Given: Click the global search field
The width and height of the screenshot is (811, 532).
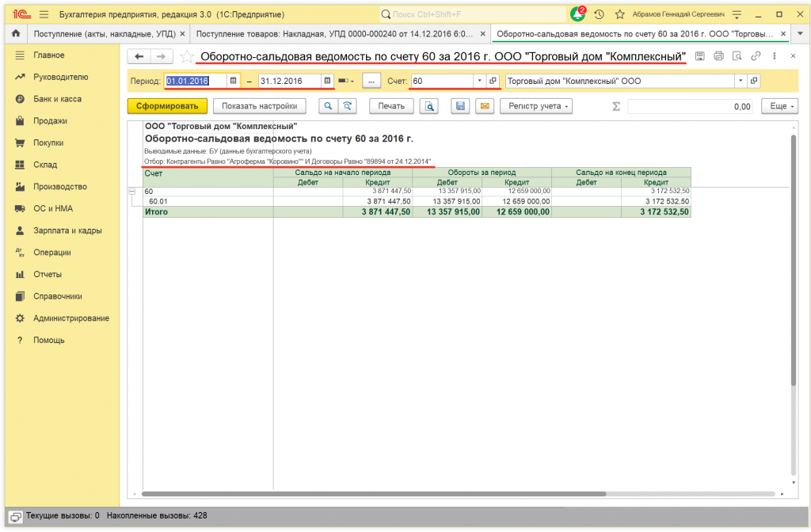Looking at the screenshot, I should (472, 14).
